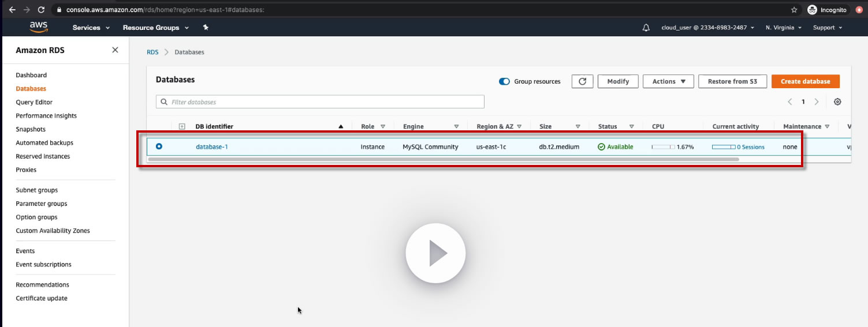Viewport: 868px width, 327px height.
Task: Open cloud_user account dropdown
Action: click(x=707, y=28)
